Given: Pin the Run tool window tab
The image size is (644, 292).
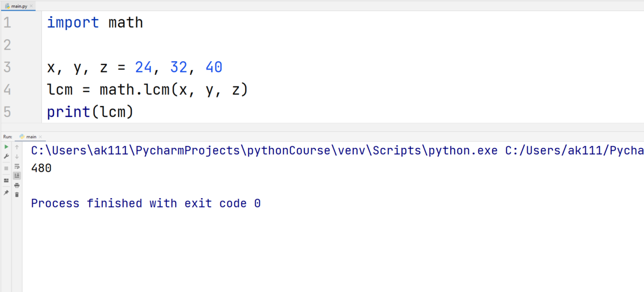Looking at the screenshot, I should (7, 193).
